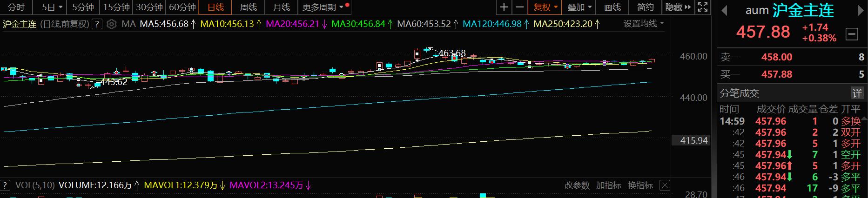
Task: Expand the 设置均线 dropdown
Action: click(x=644, y=24)
